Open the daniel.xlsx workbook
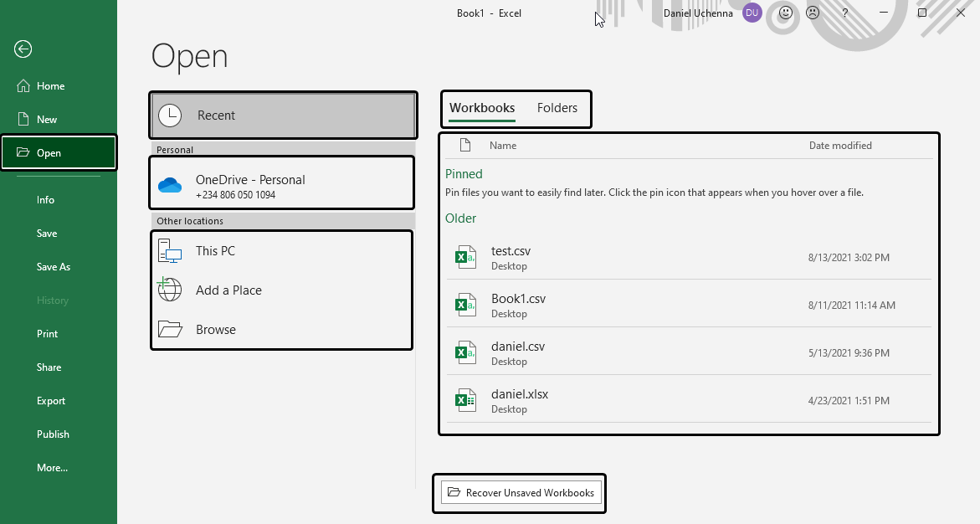Screen dimensions: 980x524 tap(520, 394)
